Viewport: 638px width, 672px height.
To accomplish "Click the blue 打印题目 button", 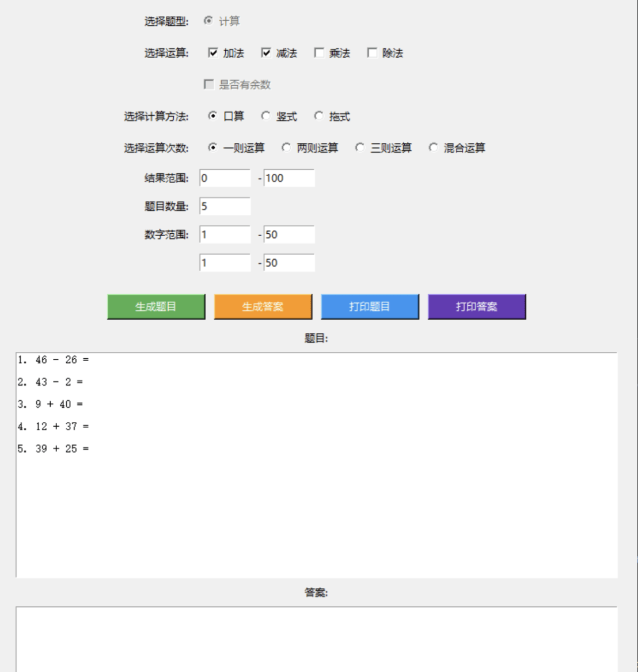I will tap(370, 307).
